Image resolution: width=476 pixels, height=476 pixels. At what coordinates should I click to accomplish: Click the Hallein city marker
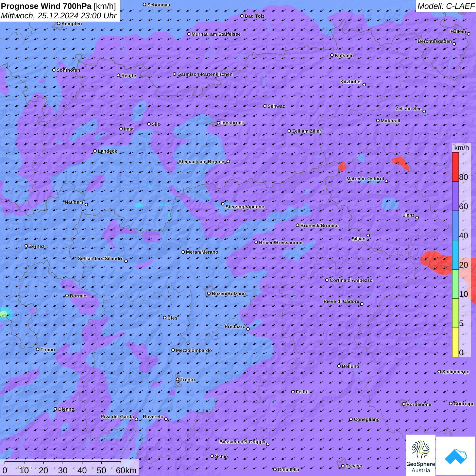469,34
